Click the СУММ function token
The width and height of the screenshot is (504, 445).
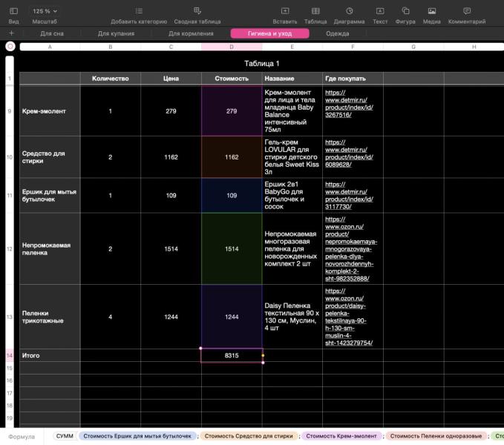(65, 436)
